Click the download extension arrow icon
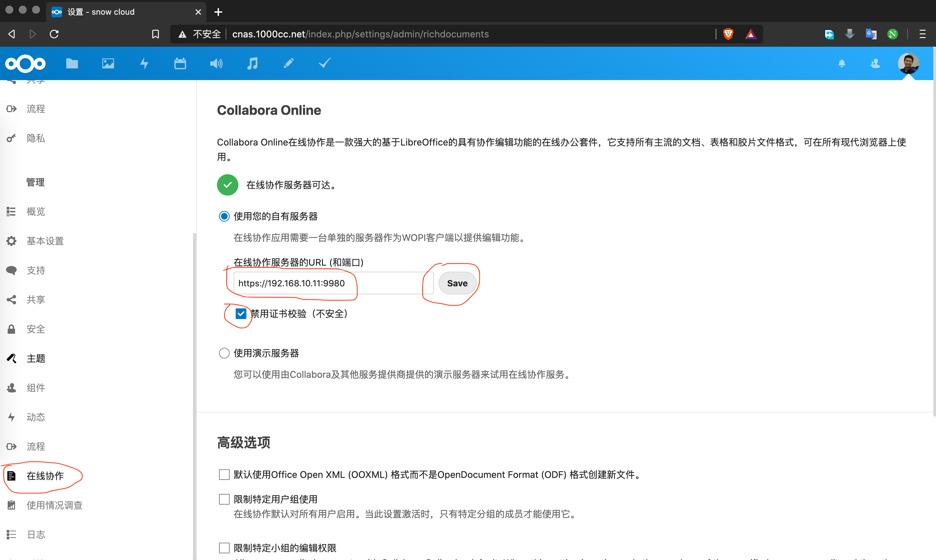Image resolution: width=936 pixels, height=560 pixels. tap(850, 34)
